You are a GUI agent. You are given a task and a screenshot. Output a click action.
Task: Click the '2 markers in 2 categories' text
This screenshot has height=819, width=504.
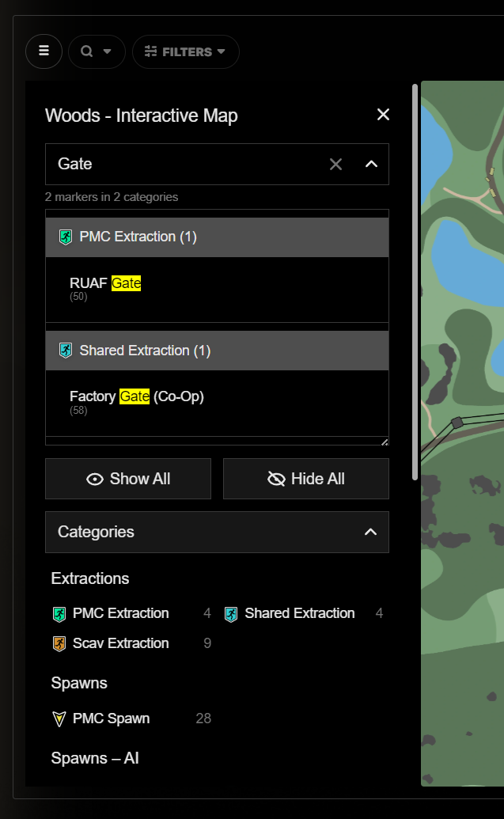click(x=112, y=197)
